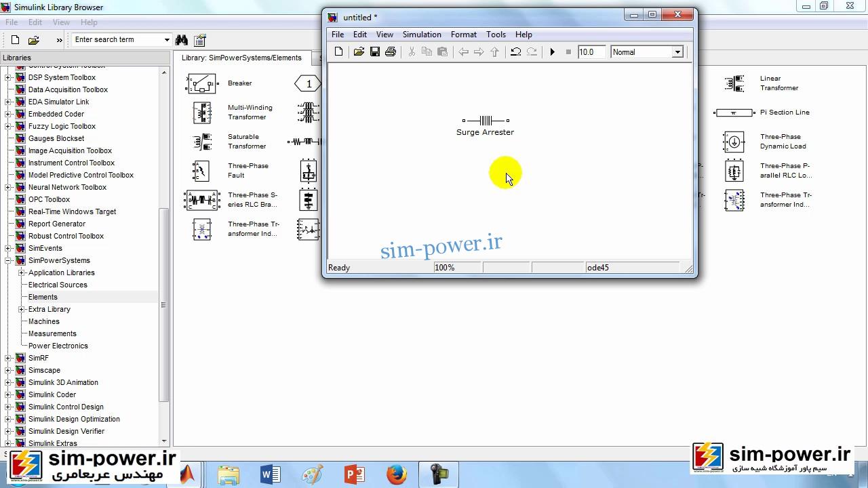This screenshot has width=868, height=488.
Task: Click the Saturable Transformer block icon
Action: point(202,142)
